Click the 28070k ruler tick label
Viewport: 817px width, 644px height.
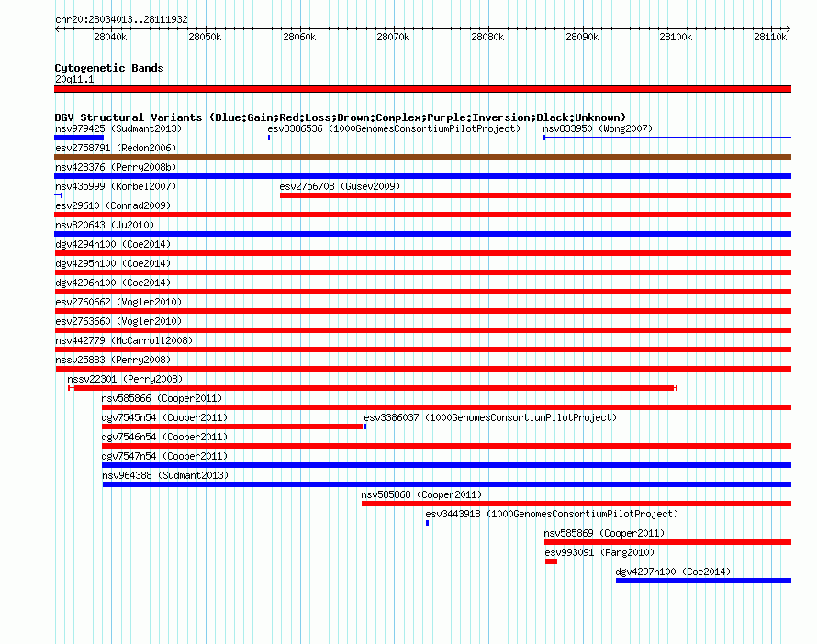(394, 37)
